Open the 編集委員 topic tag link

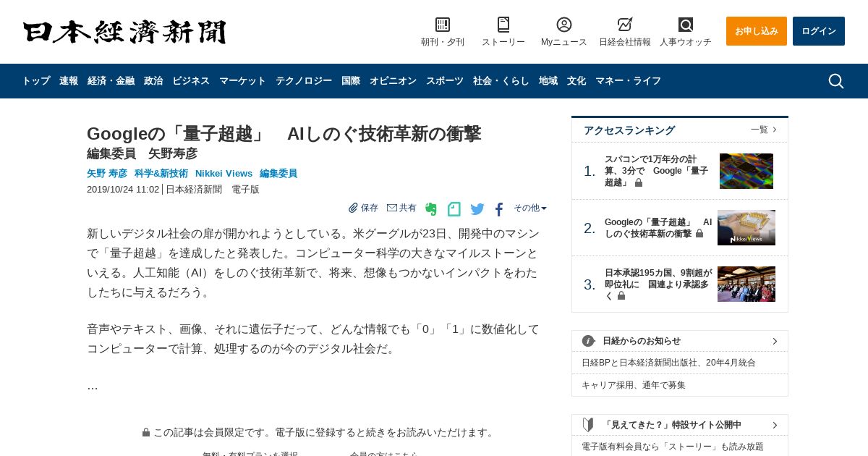278,174
